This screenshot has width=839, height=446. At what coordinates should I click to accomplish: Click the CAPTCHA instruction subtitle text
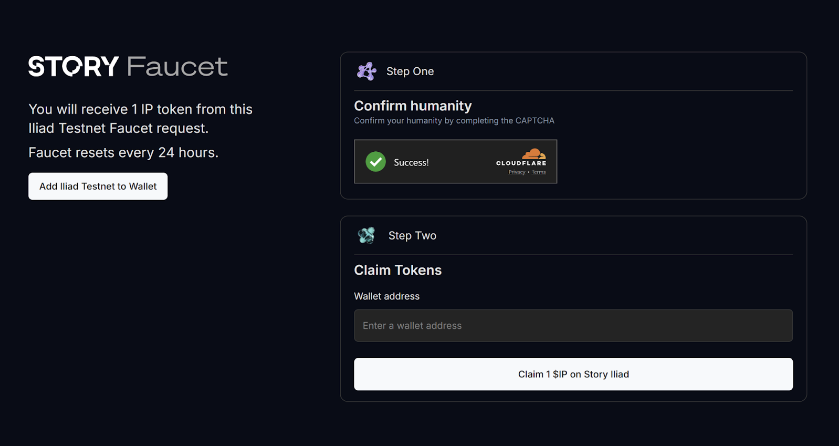[x=454, y=121]
